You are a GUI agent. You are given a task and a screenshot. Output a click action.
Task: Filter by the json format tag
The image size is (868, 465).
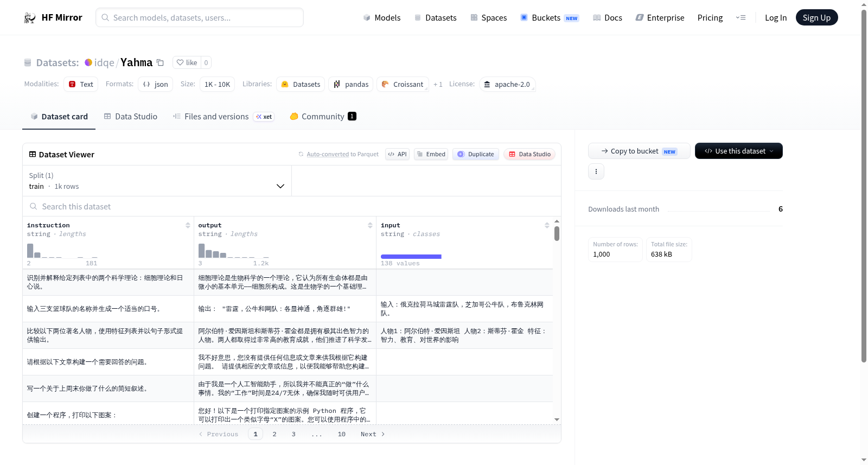(156, 84)
